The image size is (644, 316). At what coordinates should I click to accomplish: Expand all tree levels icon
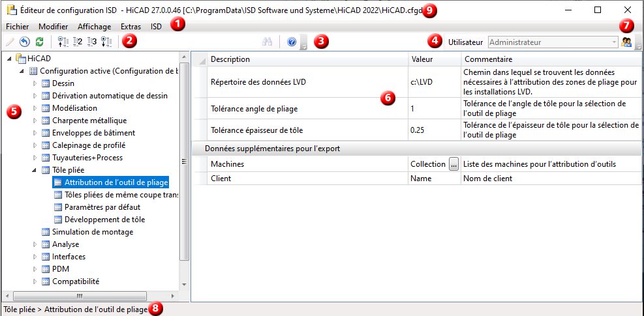click(x=106, y=42)
